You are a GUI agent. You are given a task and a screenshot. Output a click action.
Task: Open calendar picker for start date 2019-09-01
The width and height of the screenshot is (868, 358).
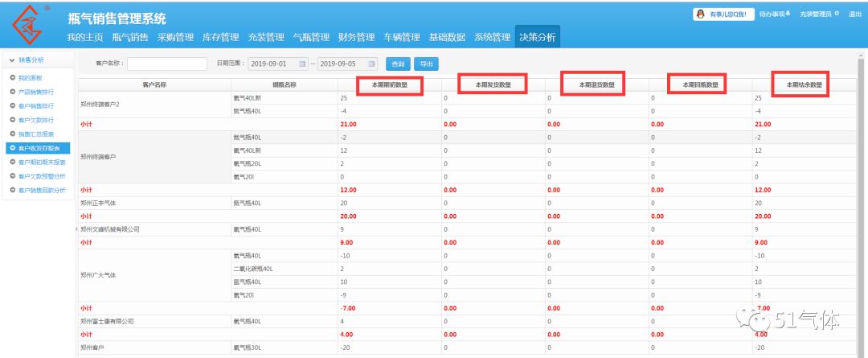tap(302, 64)
